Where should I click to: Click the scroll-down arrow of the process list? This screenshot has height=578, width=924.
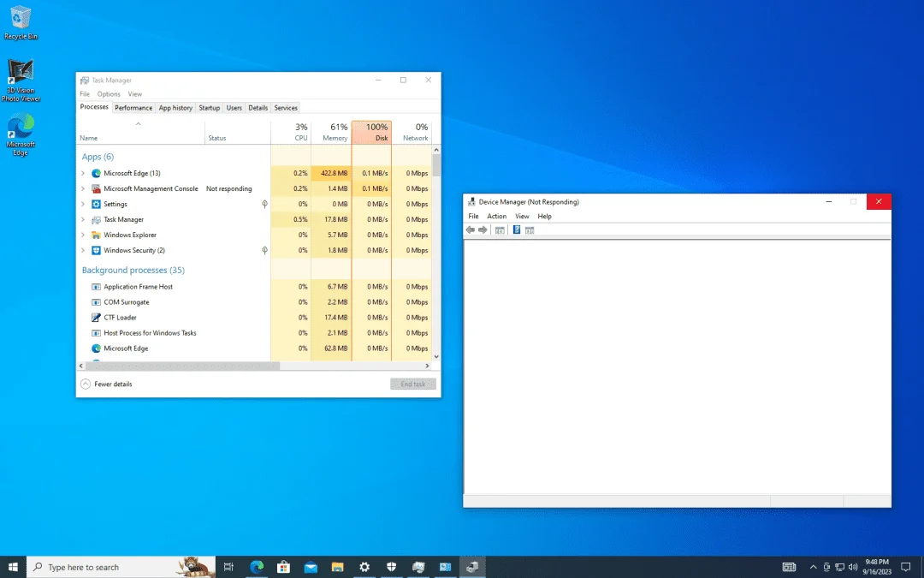(436, 356)
